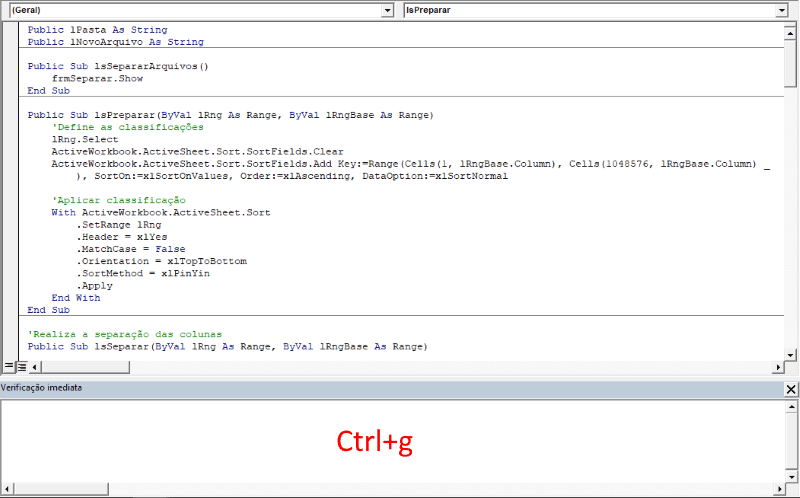This screenshot has height=498, width=800.
Task: Click inside the immediate window text area
Action: coord(393,442)
